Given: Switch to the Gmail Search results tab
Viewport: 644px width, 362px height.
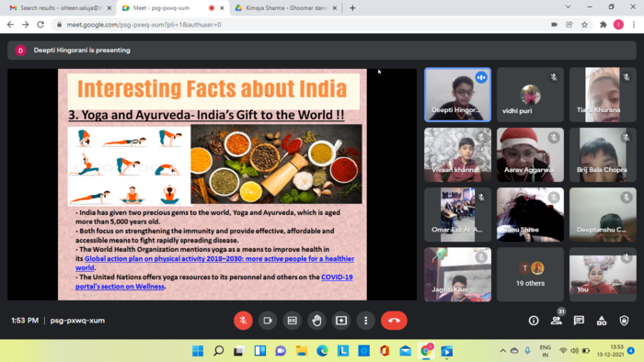Looking at the screenshot, I should pos(61,7).
